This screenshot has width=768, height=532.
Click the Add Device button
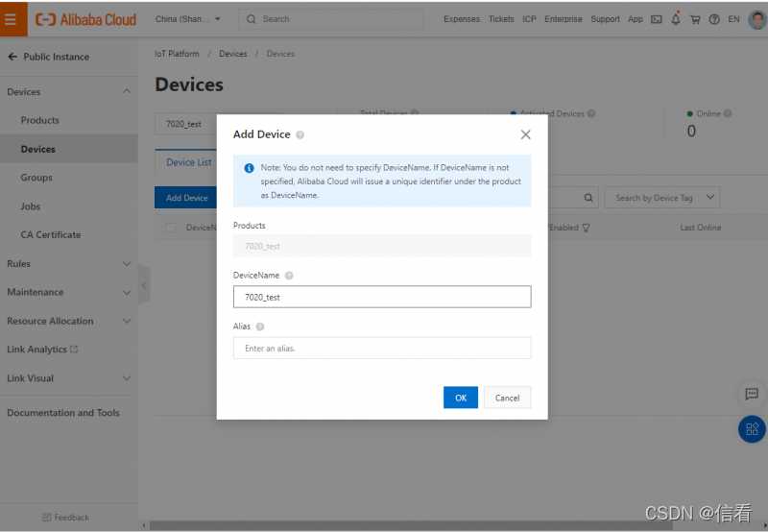point(186,198)
